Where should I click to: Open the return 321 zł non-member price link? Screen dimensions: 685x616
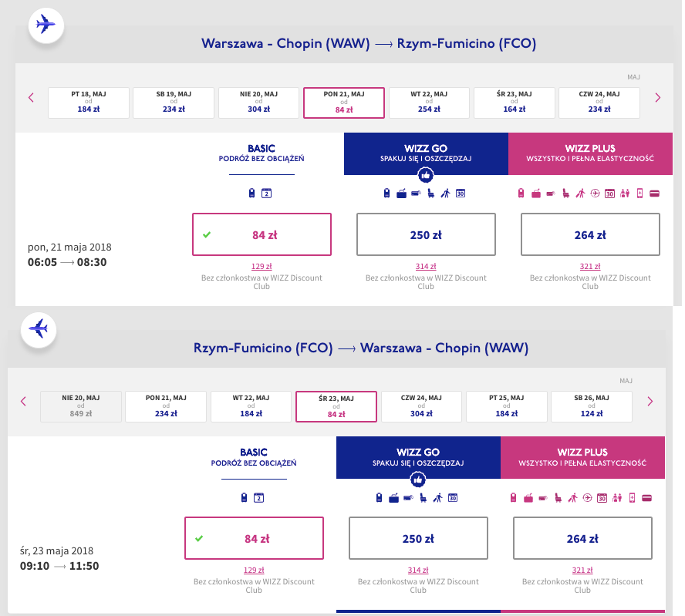click(582, 571)
